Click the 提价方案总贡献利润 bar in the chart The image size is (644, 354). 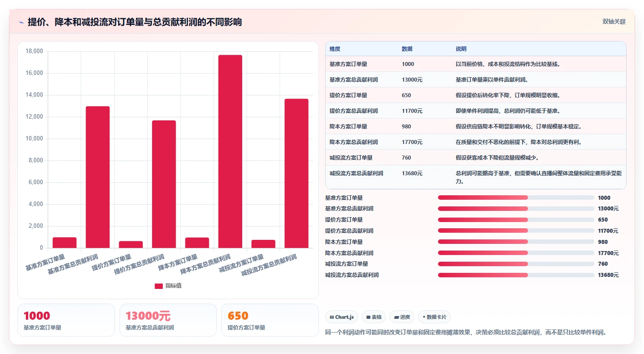pyautogui.click(x=164, y=184)
